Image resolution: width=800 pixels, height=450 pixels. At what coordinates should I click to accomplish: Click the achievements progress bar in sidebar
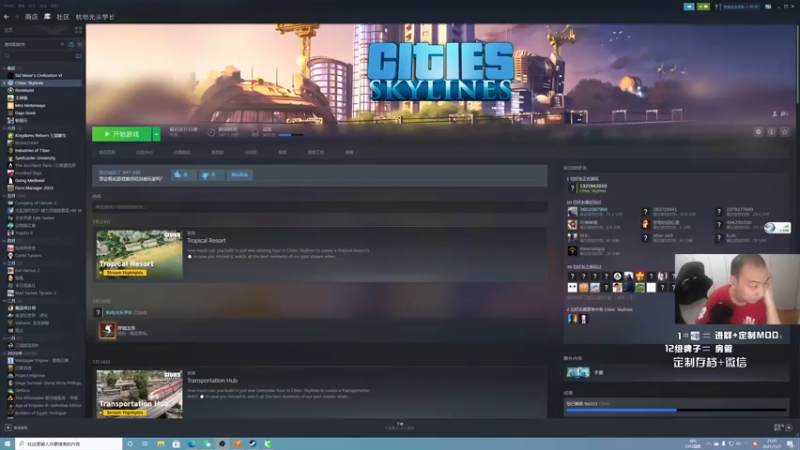[x=676, y=410]
